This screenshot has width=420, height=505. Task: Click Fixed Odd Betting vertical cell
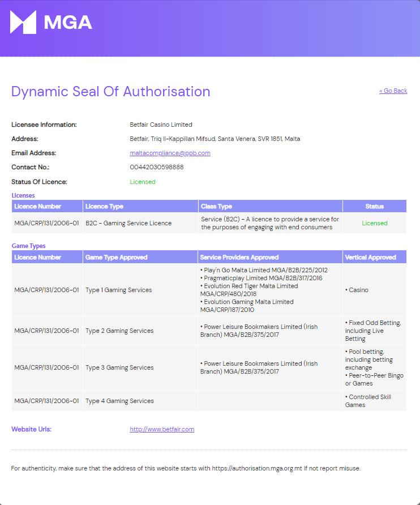[375, 331]
